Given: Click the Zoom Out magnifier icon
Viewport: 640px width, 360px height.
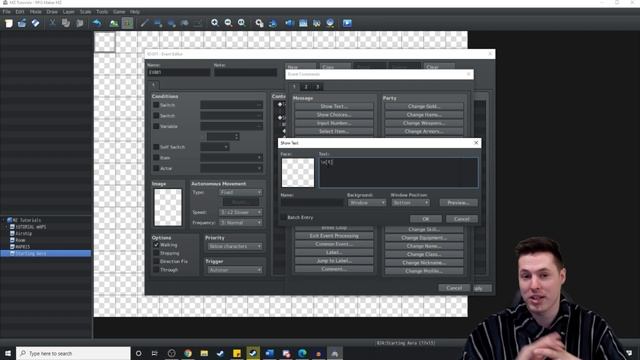Looking at the screenshot, I should 228,23.
